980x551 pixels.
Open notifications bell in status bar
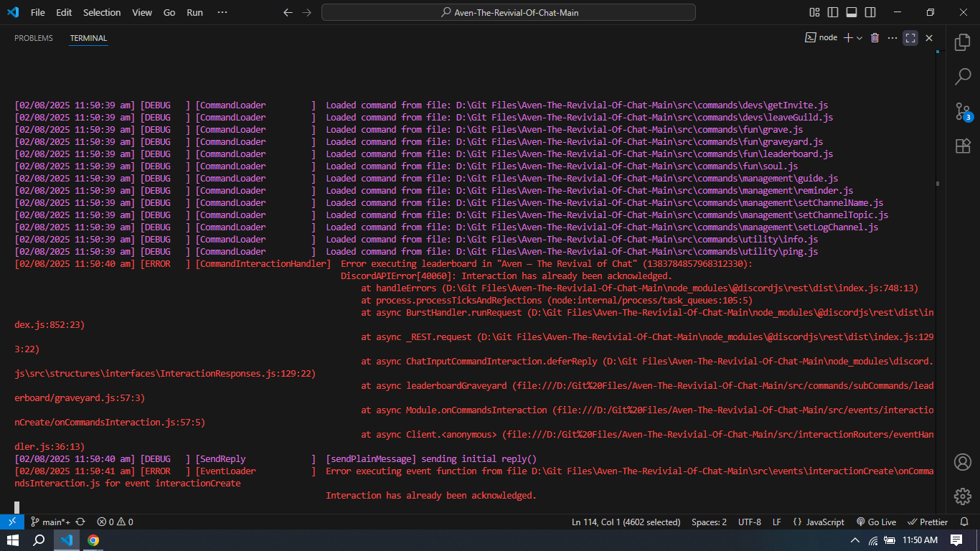pos(963,522)
